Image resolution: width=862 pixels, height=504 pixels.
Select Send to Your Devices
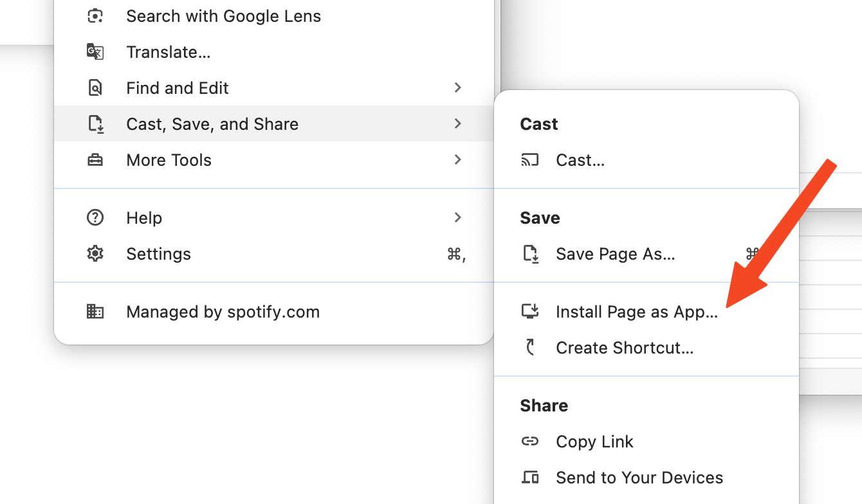point(639,478)
